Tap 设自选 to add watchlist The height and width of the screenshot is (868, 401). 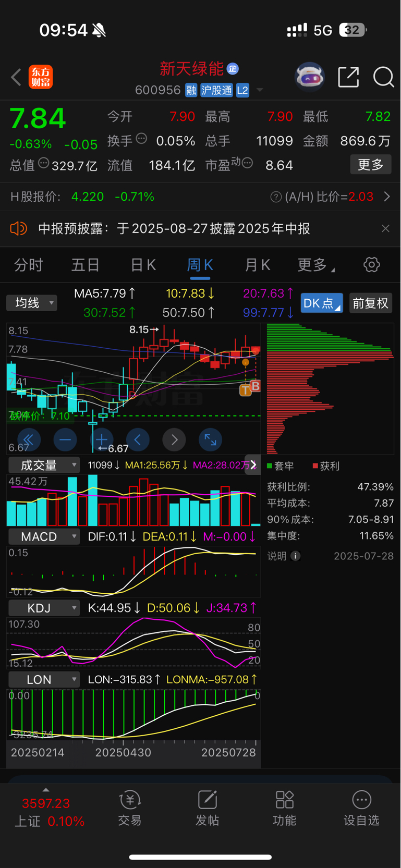pos(361,808)
